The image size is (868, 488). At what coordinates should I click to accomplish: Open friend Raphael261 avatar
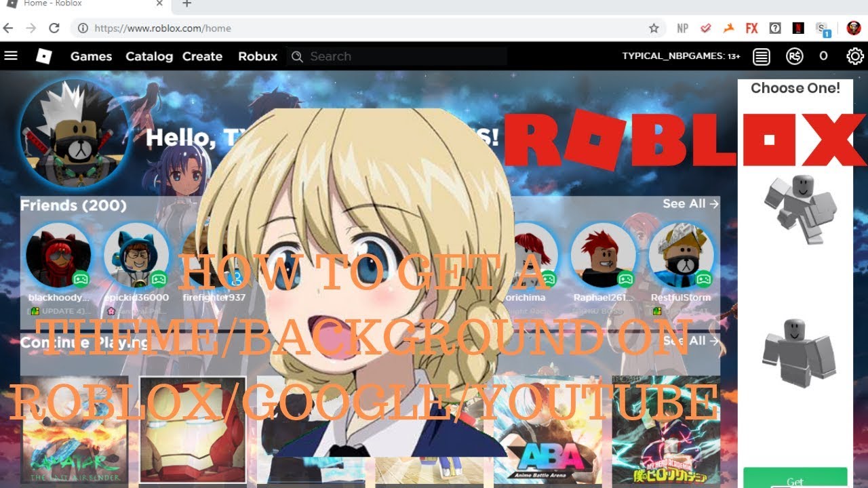(x=604, y=256)
